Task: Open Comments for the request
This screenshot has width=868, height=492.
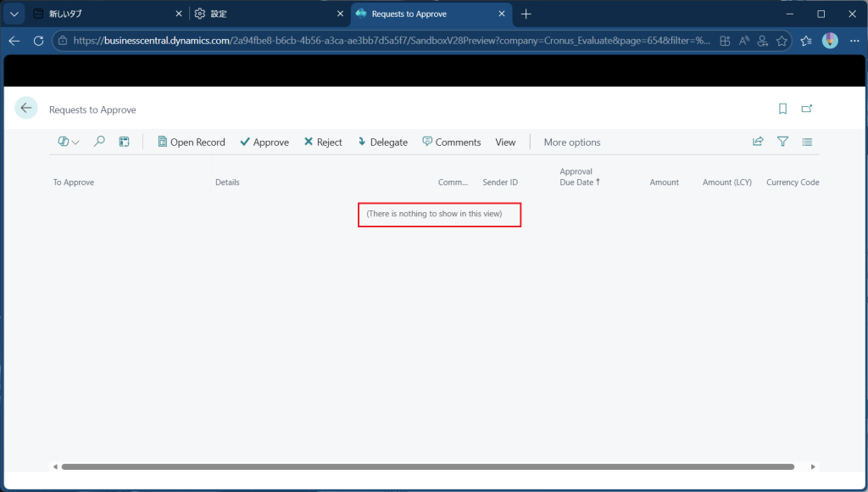Action: click(x=452, y=142)
